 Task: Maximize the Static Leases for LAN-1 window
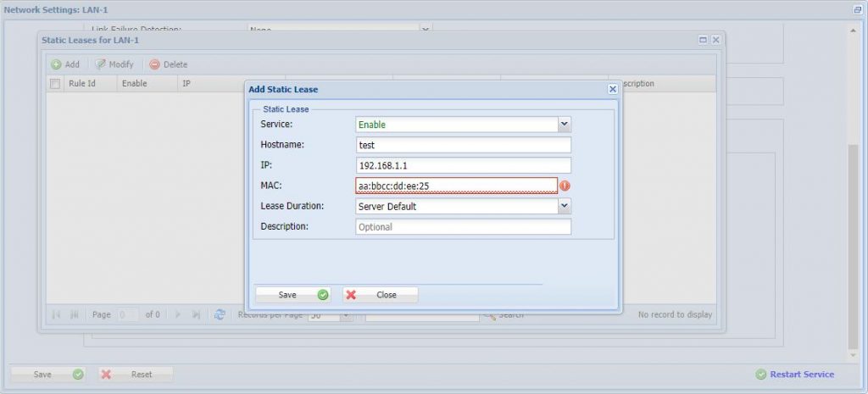(x=703, y=40)
